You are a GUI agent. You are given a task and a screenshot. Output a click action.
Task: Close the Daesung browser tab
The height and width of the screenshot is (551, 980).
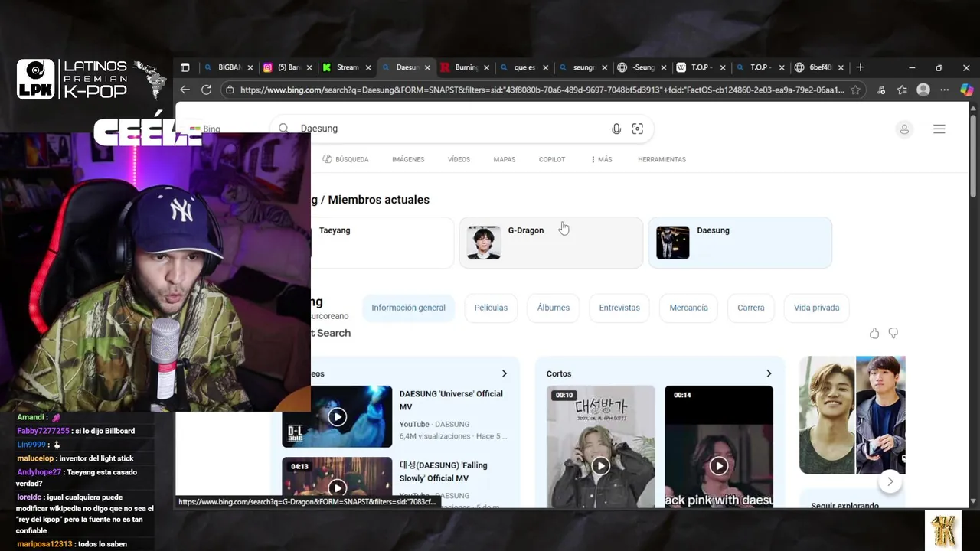click(x=427, y=67)
